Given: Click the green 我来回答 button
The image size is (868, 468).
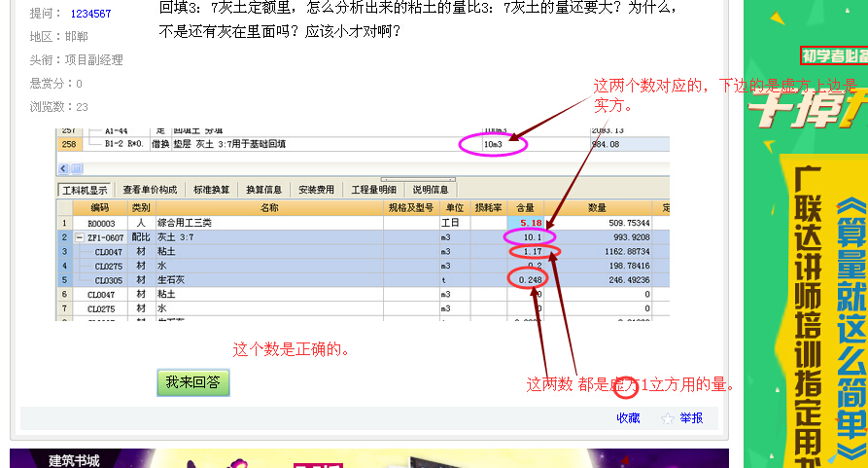Looking at the screenshot, I should 193,382.
